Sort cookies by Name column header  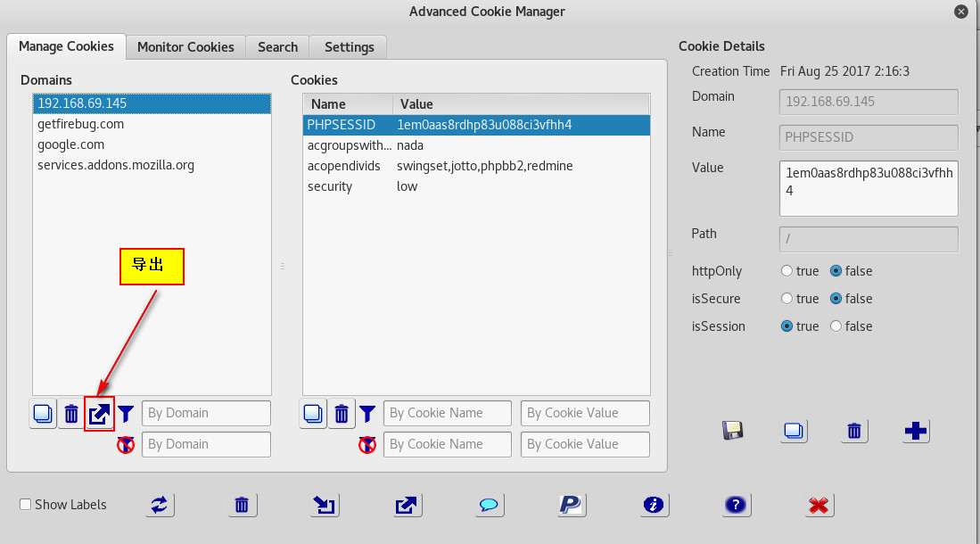pos(348,103)
